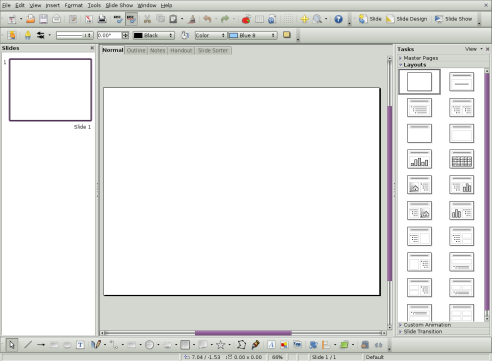492x361 pixels.
Task: Open the Help icon
Action: click(x=338, y=19)
